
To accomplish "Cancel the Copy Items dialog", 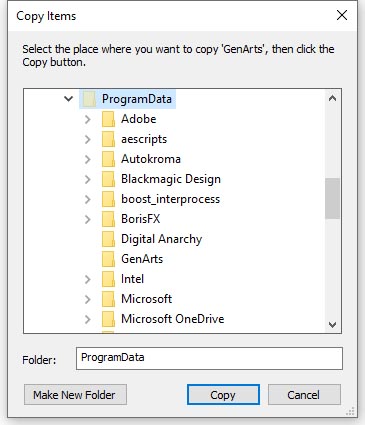I will coord(304,395).
